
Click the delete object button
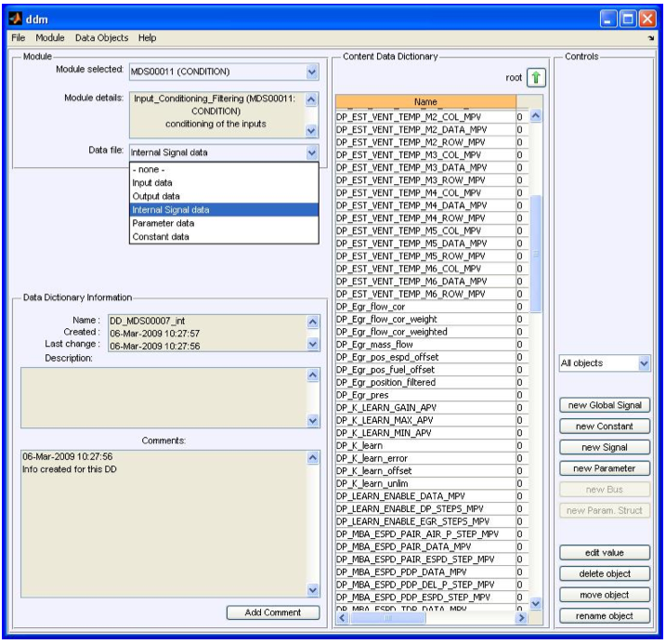point(605,574)
